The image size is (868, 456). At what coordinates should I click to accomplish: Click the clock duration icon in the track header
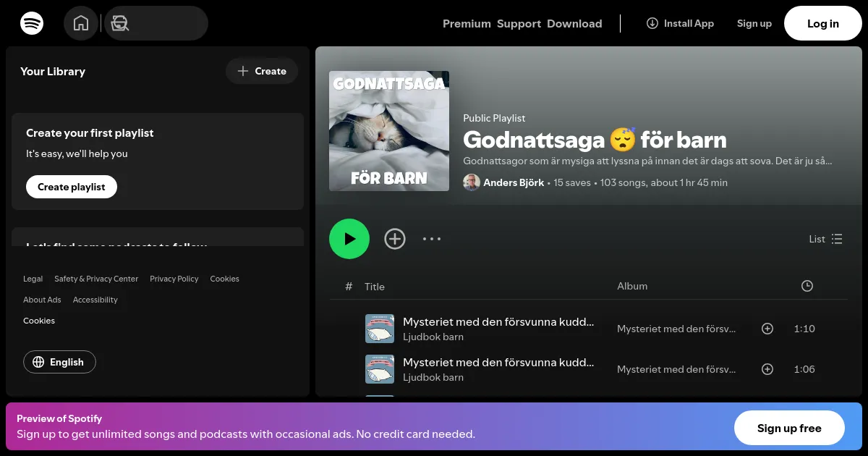click(x=807, y=286)
